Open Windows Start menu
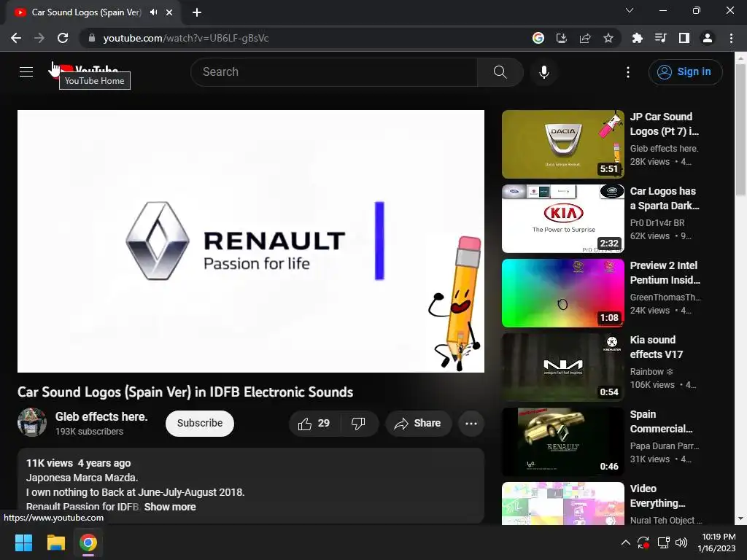Screen dimensions: 747x560 tap(23, 542)
